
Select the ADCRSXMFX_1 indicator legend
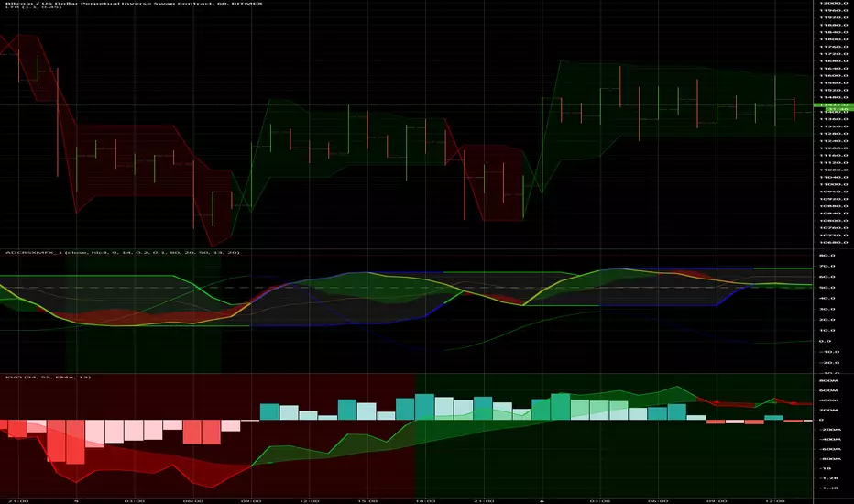click(x=122, y=252)
